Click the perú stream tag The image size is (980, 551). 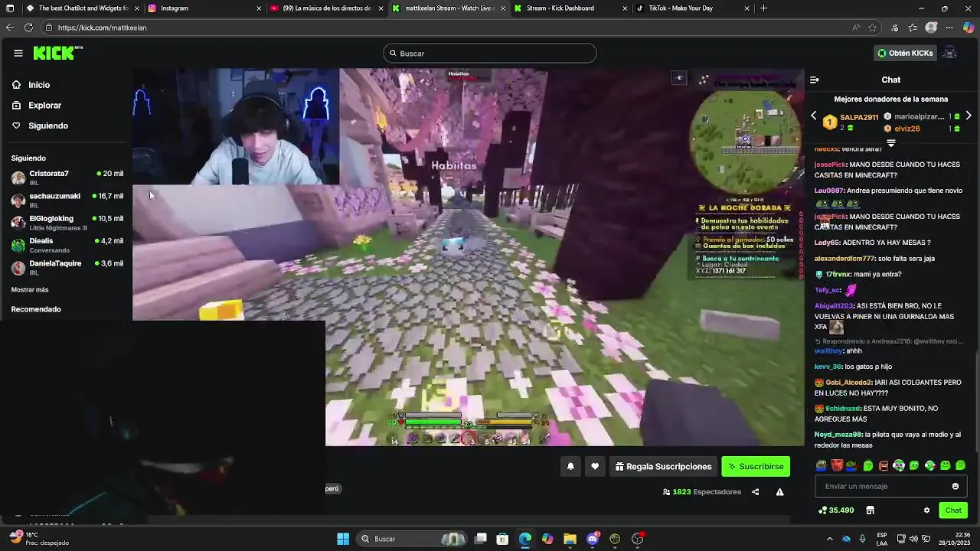coord(332,488)
